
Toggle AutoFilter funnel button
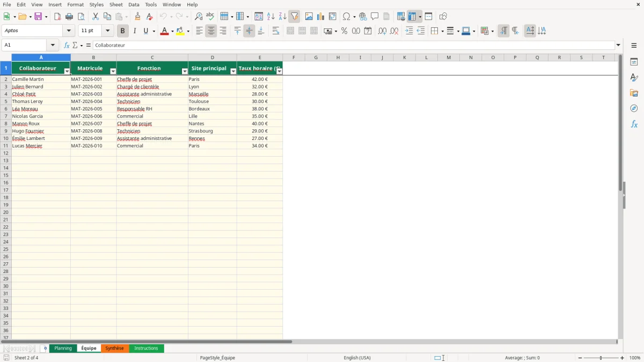294,17
